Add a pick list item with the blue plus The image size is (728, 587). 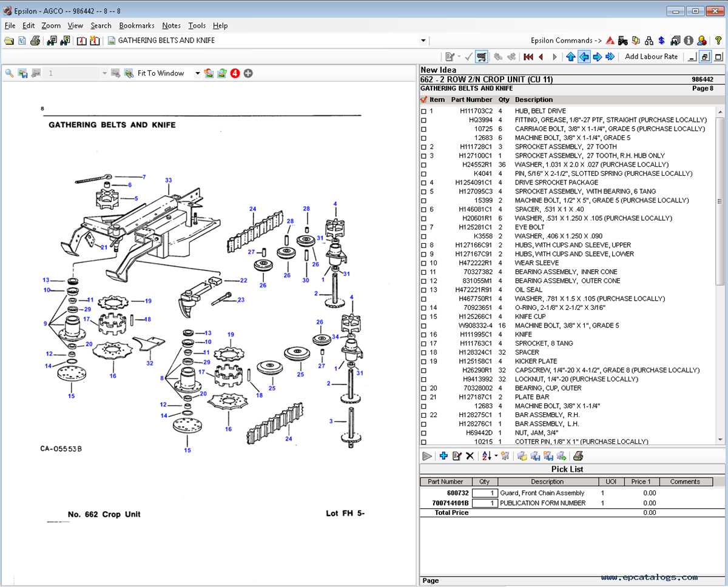[x=443, y=456]
